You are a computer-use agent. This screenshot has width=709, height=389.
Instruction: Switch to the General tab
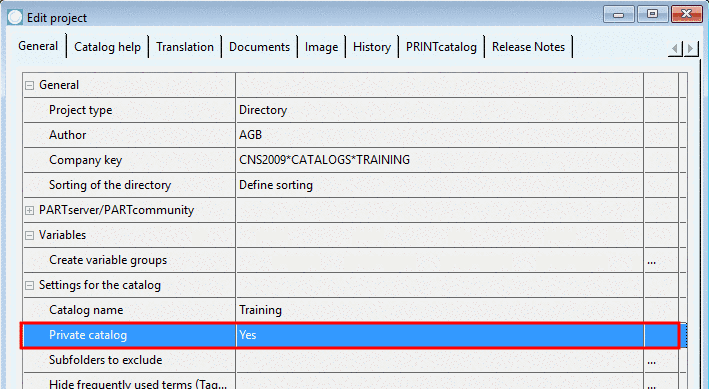(x=38, y=46)
